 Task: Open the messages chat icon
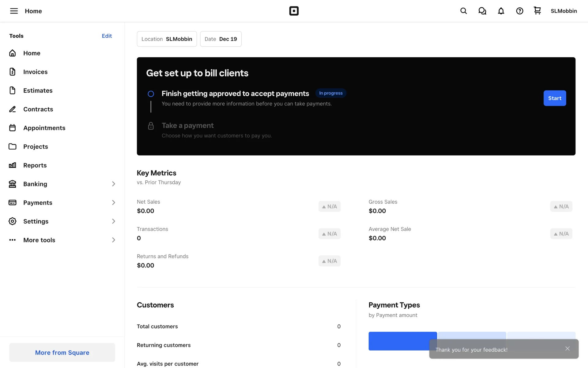coord(482,11)
